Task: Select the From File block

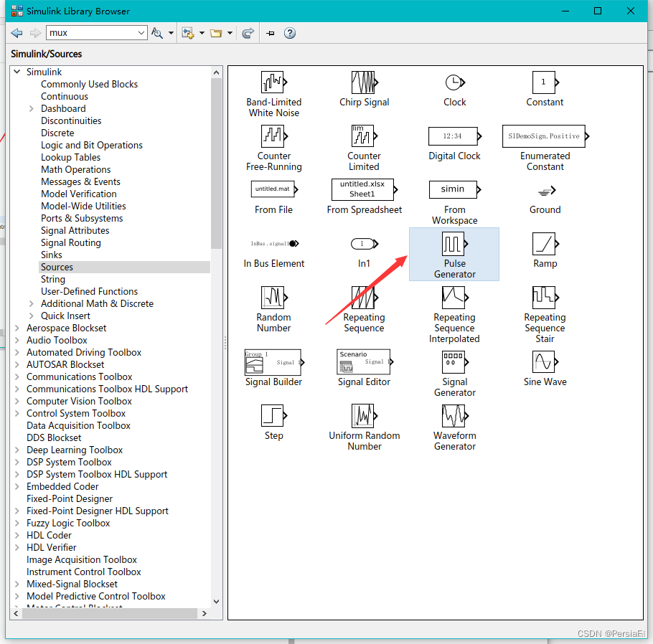Action: (273, 197)
